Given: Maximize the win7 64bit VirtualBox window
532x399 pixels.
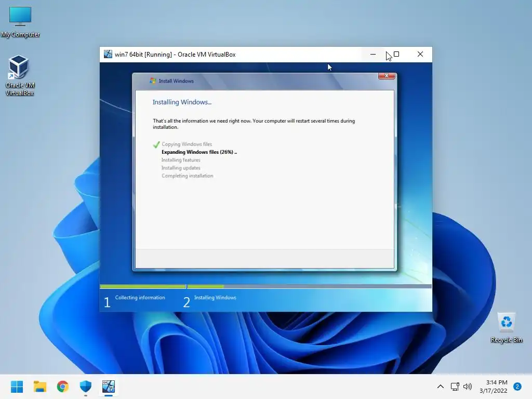Looking at the screenshot, I should coord(396,54).
